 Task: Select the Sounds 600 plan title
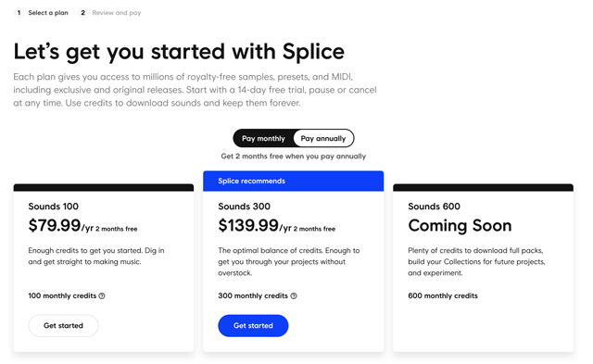[434, 207]
